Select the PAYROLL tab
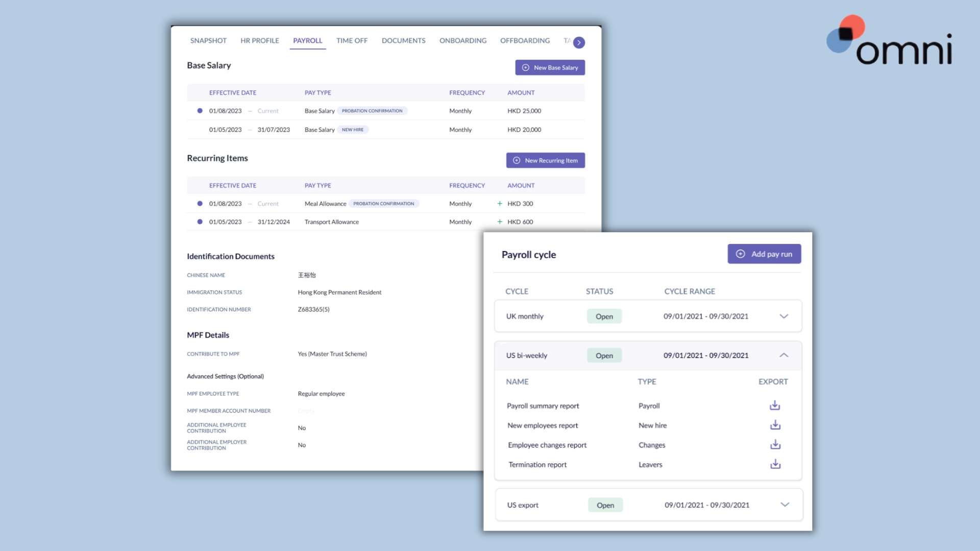This screenshot has height=551, width=980. 308,41
